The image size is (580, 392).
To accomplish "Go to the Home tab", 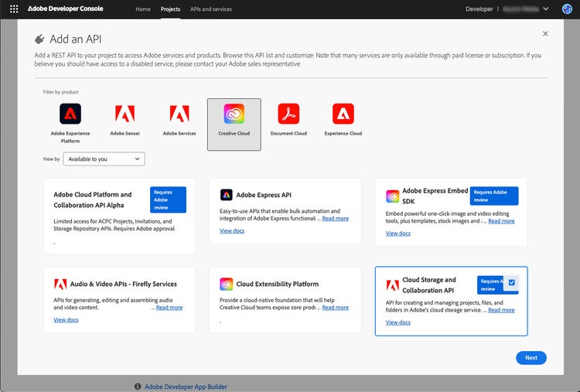I will click(x=143, y=9).
